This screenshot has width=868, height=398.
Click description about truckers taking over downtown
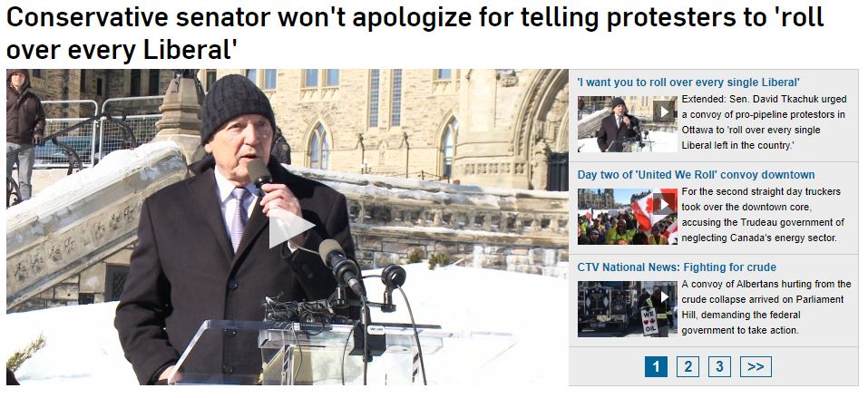tap(763, 215)
